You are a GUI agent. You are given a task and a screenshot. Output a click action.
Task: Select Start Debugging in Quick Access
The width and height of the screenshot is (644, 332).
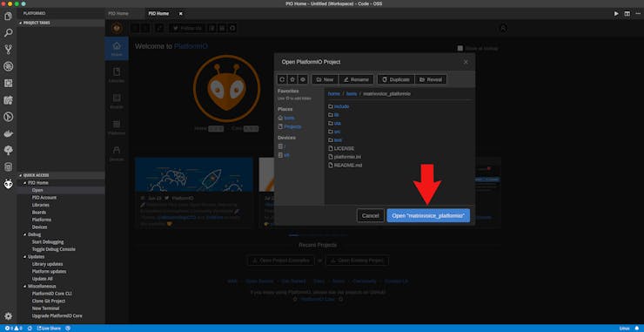coord(48,242)
